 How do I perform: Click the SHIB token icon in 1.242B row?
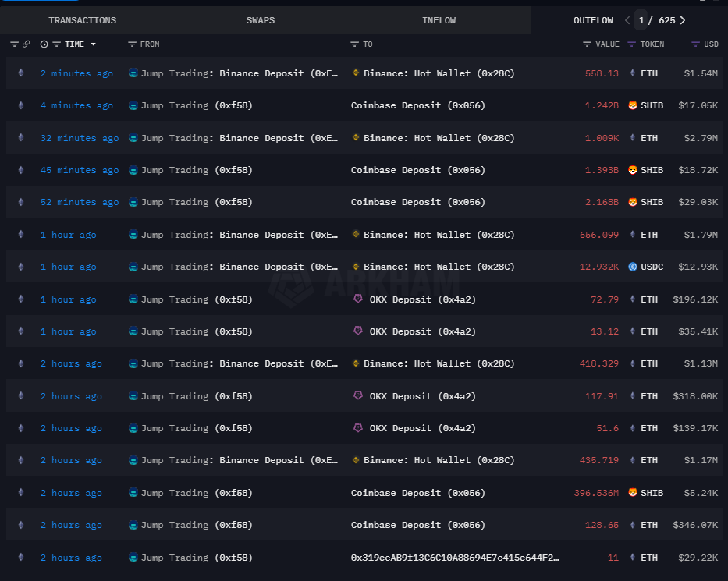[633, 105]
